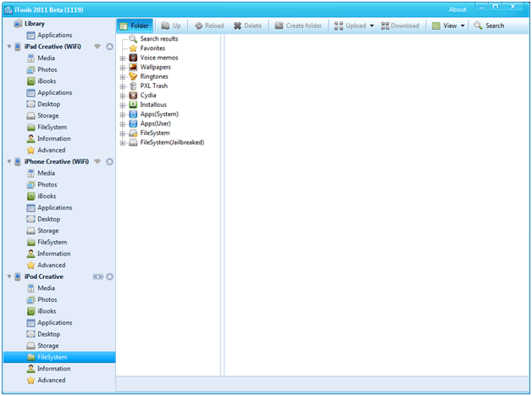Screen dimensions: 532x396
Task: Click the WiFi icon beside iPad Creative
Action: [x=97, y=47]
